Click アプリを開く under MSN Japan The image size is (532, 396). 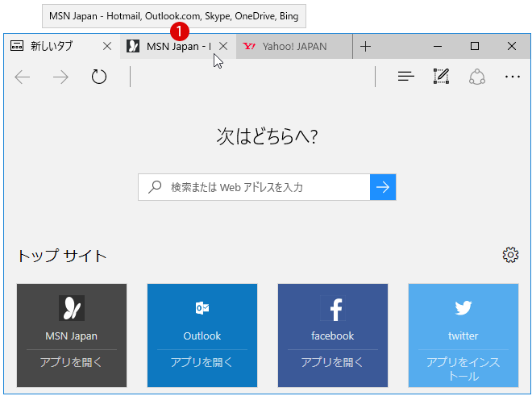(71, 362)
